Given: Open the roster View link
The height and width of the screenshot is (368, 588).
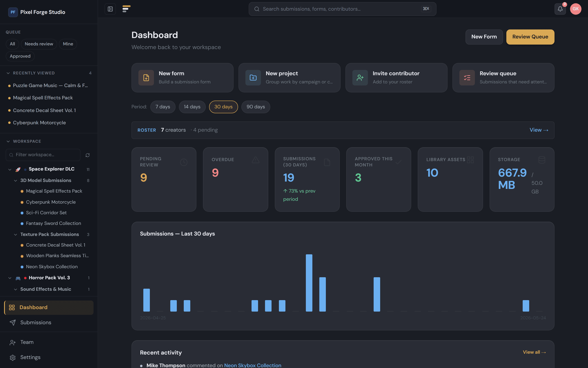Looking at the screenshot, I should coord(539,130).
